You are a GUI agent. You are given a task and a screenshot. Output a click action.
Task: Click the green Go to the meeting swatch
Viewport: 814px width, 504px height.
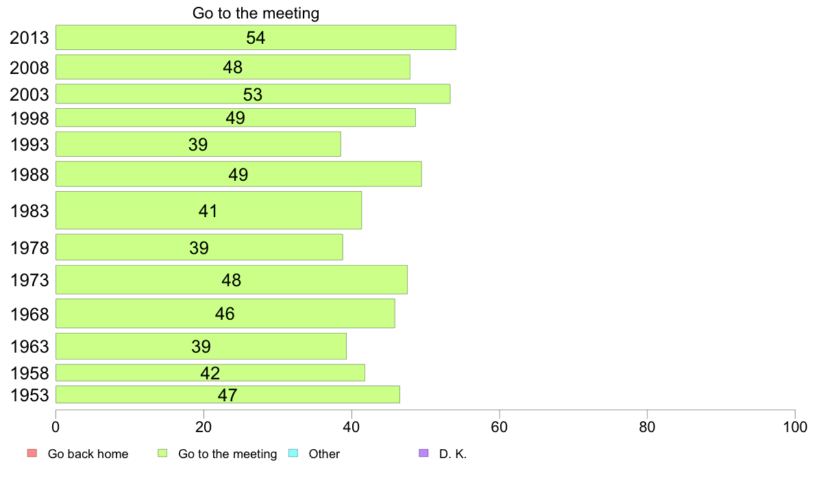tap(162, 453)
